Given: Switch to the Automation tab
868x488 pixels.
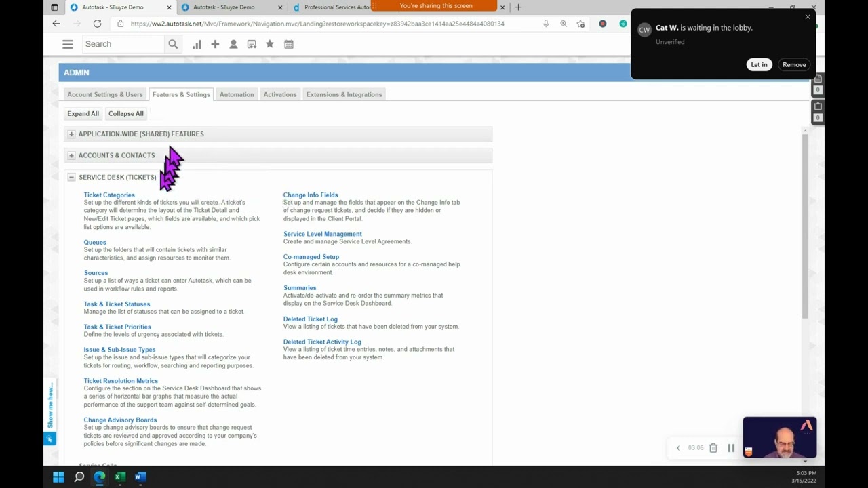Looking at the screenshot, I should click(237, 94).
